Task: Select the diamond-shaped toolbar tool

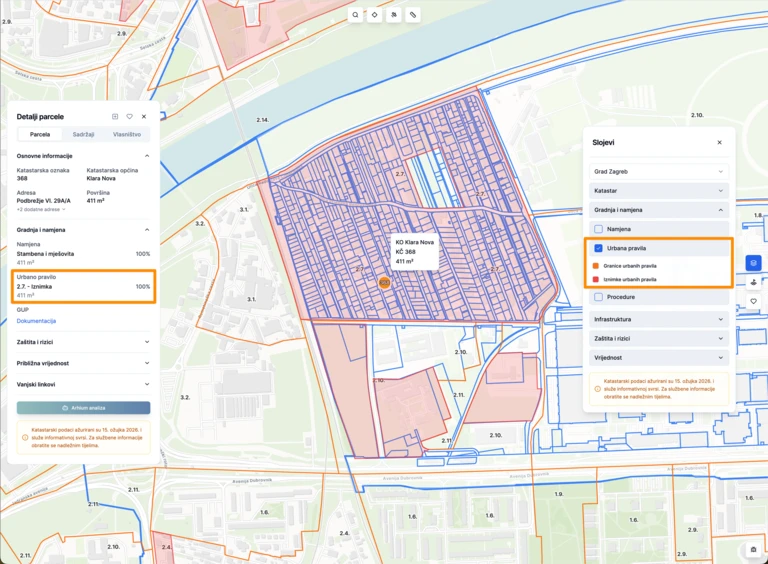Action: pyautogui.click(x=374, y=15)
